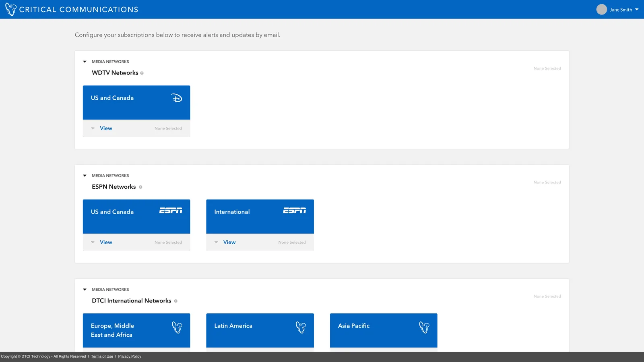Image resolution: width=644 pixels, height=362 pixels.
Task: Click None Selected status in DTCI International section header
Action: coord(547,296)
